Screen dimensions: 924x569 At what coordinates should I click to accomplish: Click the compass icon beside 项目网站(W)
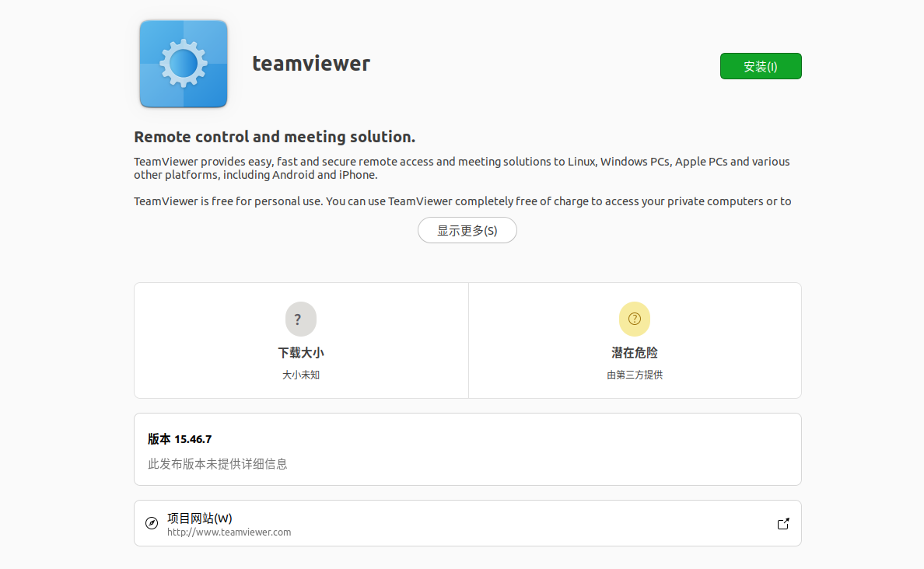[x=152, y=523]
